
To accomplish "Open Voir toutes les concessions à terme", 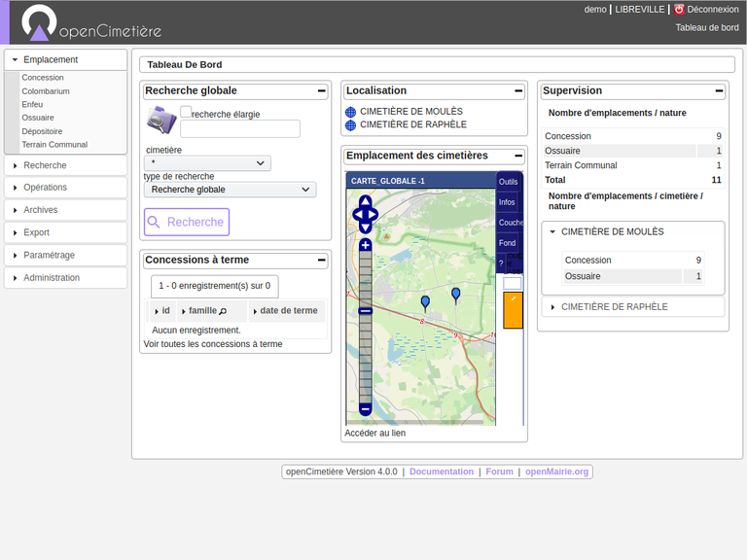I will click(x=213, y=344).
